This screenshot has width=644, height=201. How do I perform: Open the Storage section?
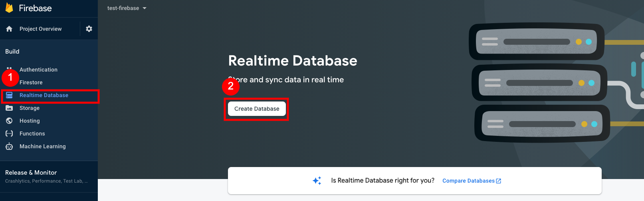click(30, 108)
